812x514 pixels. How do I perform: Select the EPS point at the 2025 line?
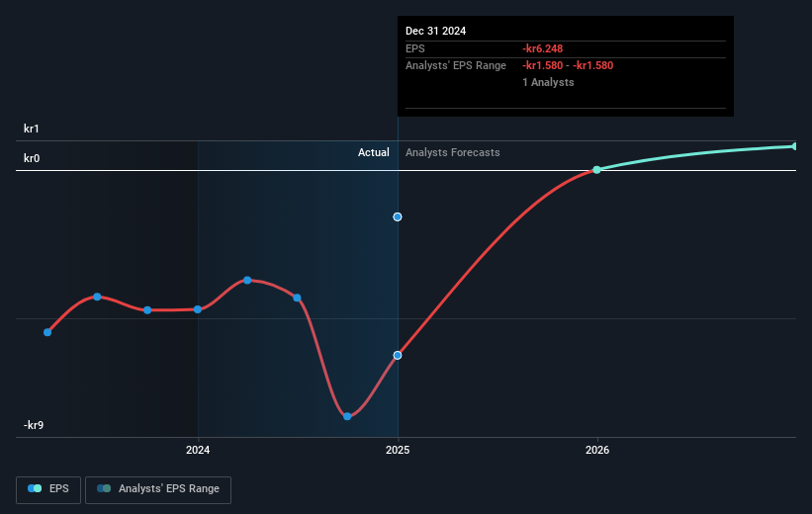pyautogui.click(x=398, y=355)
